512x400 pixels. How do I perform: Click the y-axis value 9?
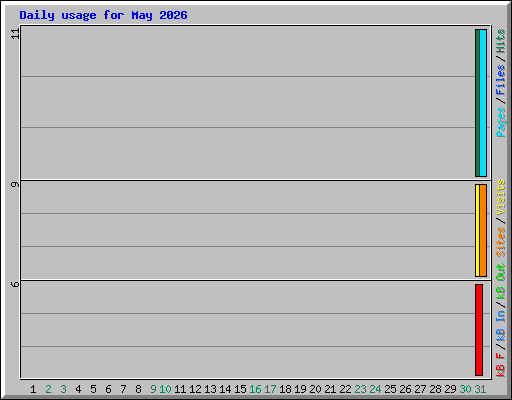pyautogui.click(x=15, y=184)
